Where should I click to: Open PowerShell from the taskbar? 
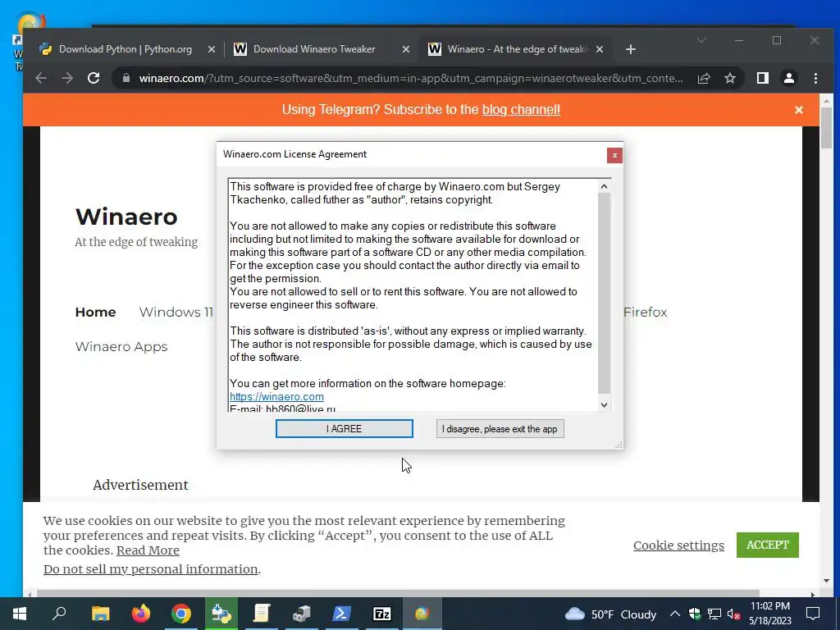342,614
